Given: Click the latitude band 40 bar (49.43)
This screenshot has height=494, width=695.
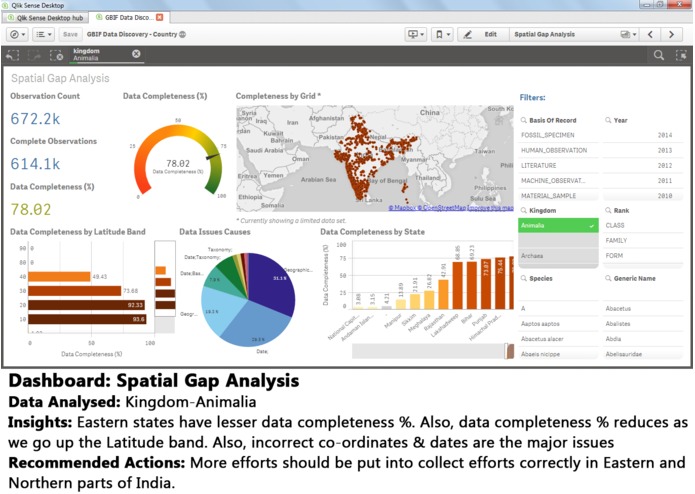Looking at the screenshot, I should coord(59,276).
